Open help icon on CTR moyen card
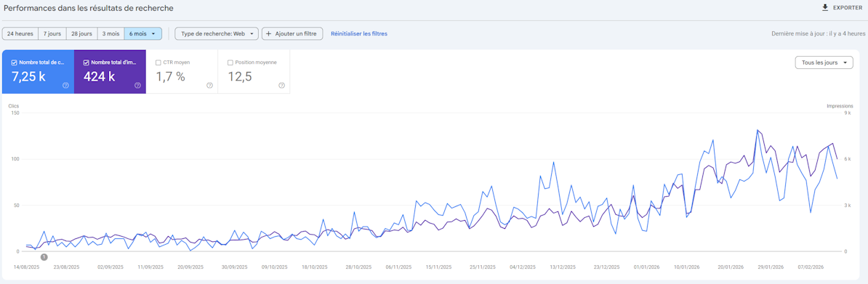 coord(209,85)
